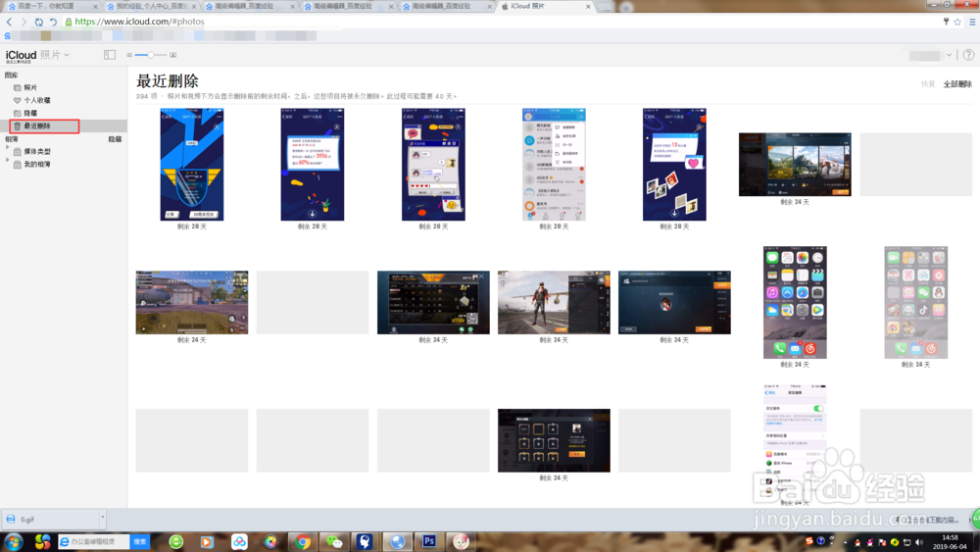The height and width of the screenshot is (552, 980).
Task: Bookmark this page with the star icon
Action: pos(957,22)
